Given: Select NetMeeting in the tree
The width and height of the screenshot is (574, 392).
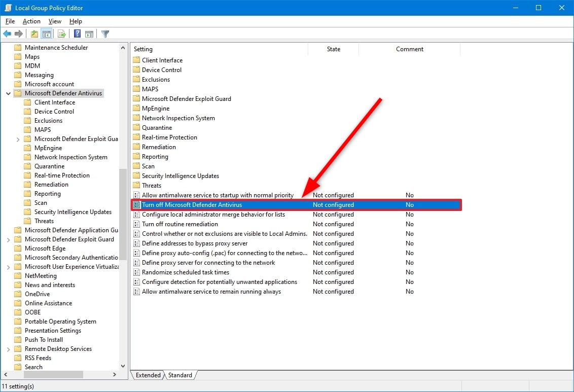Looking at the screenshot, I should 41,275.
